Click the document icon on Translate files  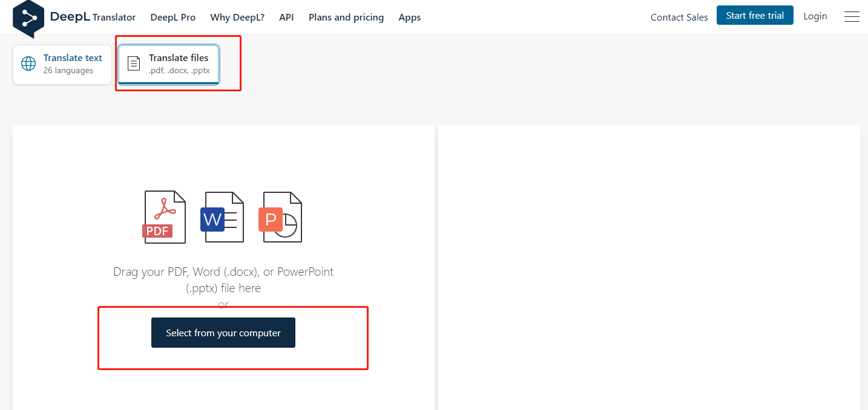[x=134, y=64]
